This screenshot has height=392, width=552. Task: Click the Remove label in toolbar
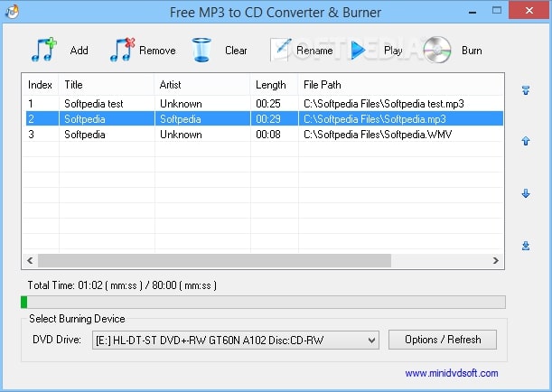[x=157, y=51]
